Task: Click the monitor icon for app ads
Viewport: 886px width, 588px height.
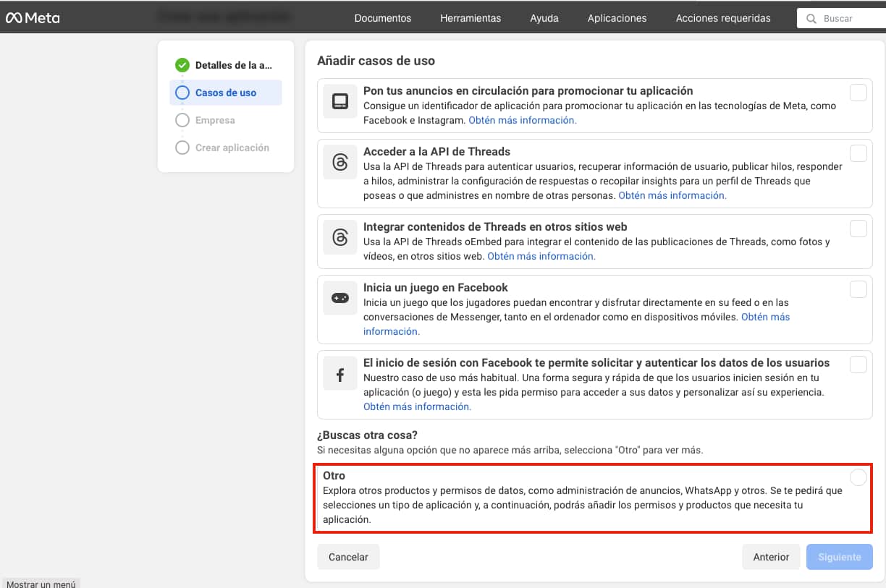Action: coord(340,102)
